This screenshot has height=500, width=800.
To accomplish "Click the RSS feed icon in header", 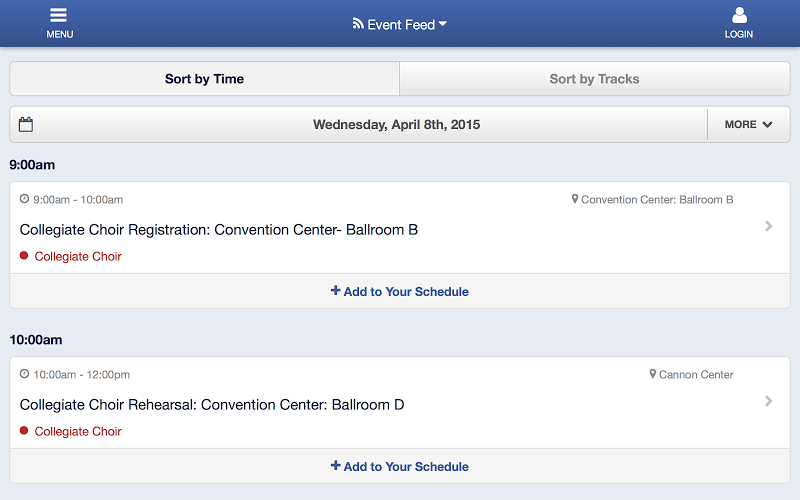I will 358,24.
